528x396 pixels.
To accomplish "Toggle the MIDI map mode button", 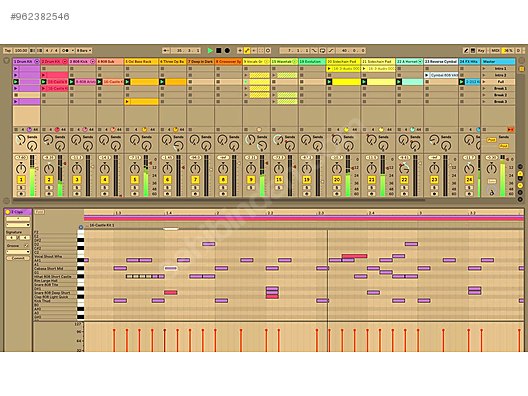I will (495, 51).
